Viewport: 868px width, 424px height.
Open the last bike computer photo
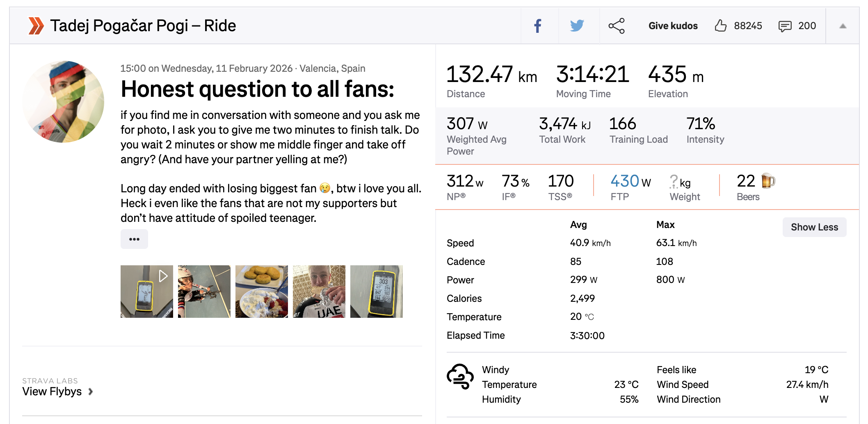coord(377,292)
